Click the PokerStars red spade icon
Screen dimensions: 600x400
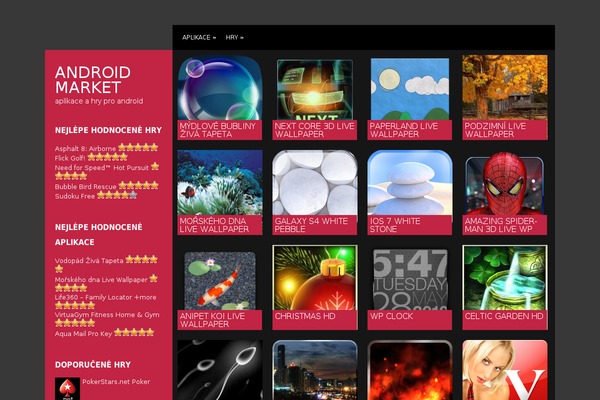coord(67,389)
